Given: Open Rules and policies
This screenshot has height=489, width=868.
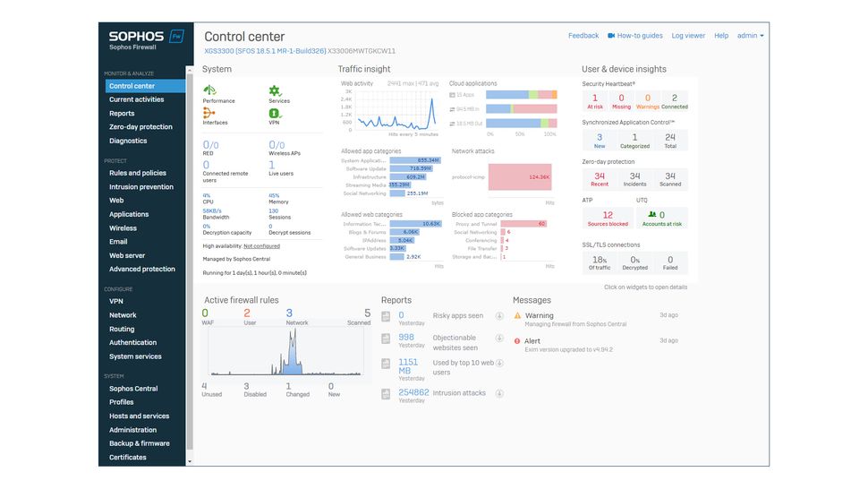Looking at the screenshot, I should coord(137,173).
